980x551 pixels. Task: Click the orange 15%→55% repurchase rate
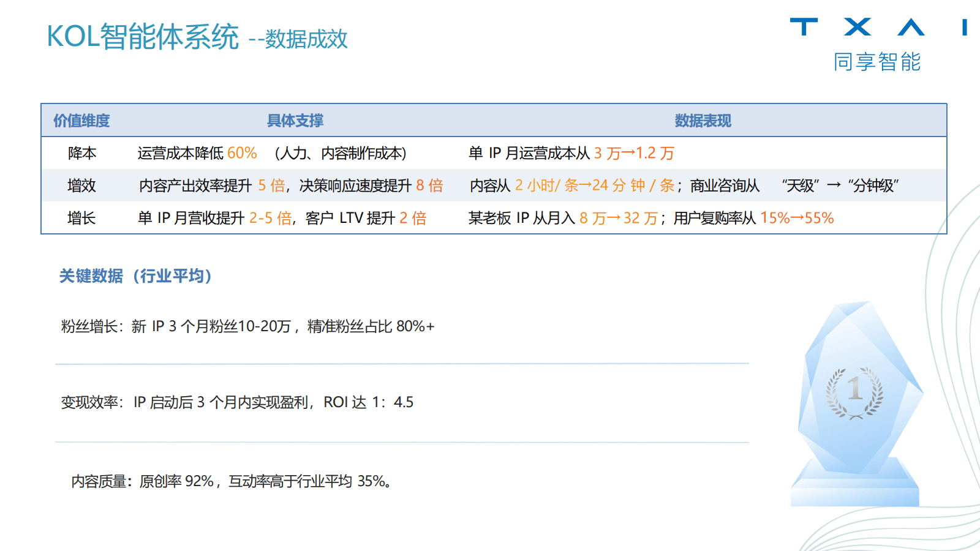coord(797,218)
